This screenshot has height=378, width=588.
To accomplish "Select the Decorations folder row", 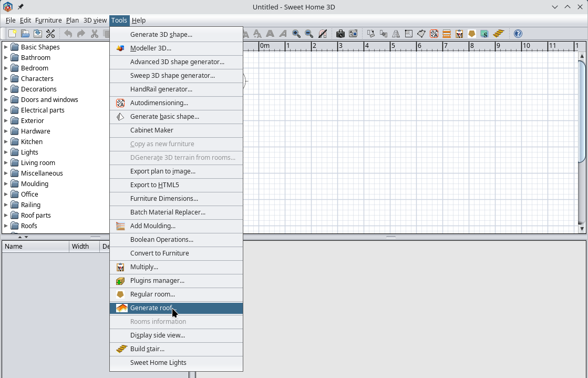I will (x=34, y=89).
